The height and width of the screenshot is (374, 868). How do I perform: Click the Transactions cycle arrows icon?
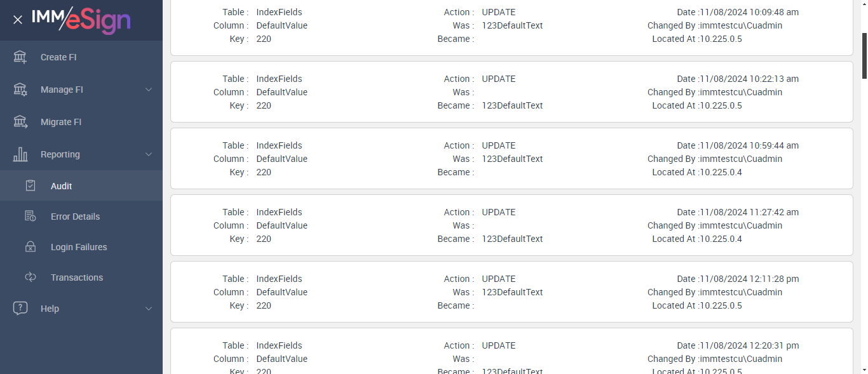pyautogui.click(x=30, y=277)
